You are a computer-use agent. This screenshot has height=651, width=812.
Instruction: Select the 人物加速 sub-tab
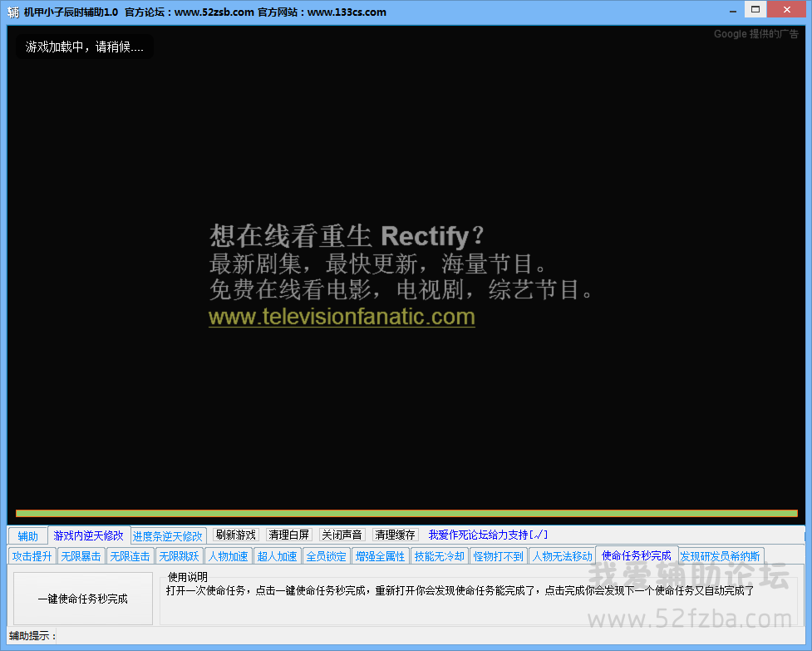pos(228,556)
